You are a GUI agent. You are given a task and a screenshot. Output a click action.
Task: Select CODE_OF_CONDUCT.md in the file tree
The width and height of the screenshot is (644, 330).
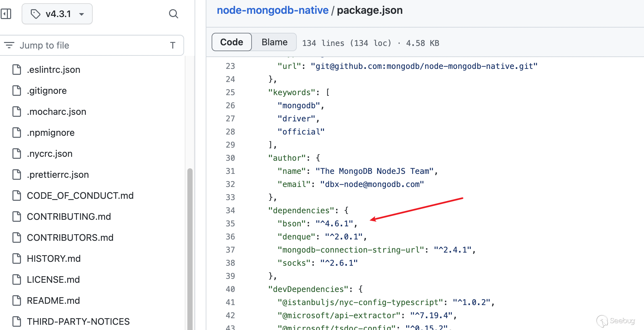coord(80,196)
